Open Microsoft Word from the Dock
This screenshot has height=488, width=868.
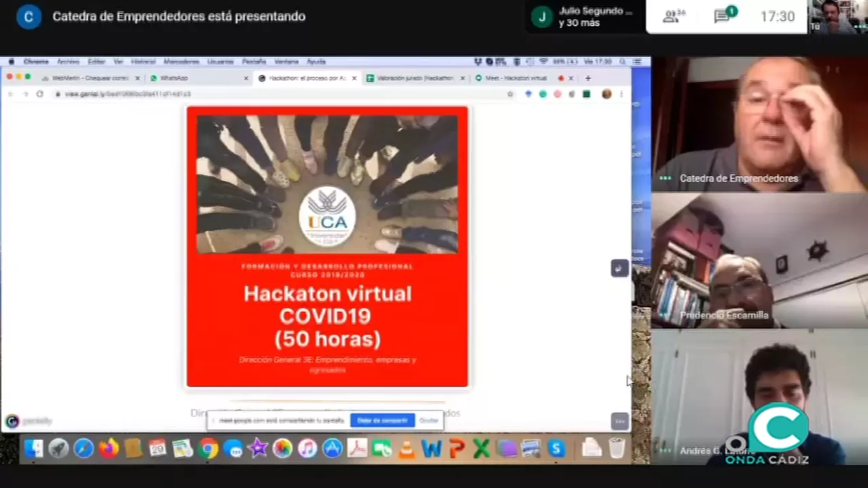tap(431, 449)
